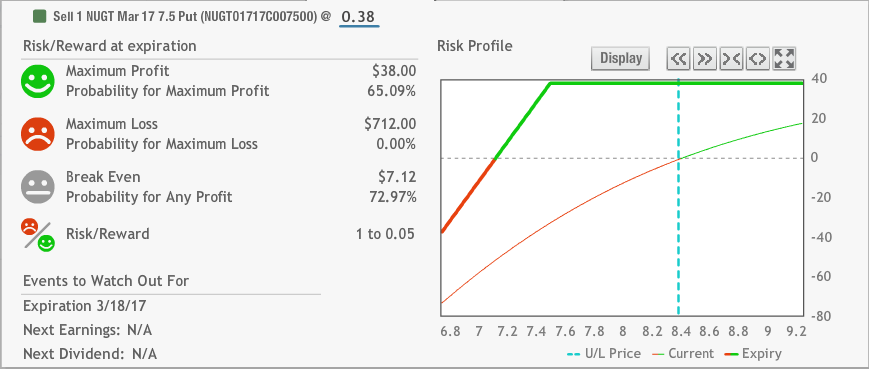Toggle the Expiry line legend entry
The image size is (869, 369).
click(x=754, y=353)
